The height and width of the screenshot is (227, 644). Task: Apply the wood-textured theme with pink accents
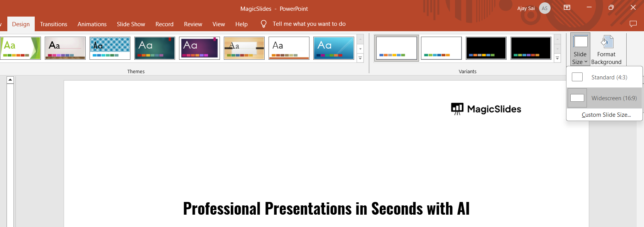[65, 48]
